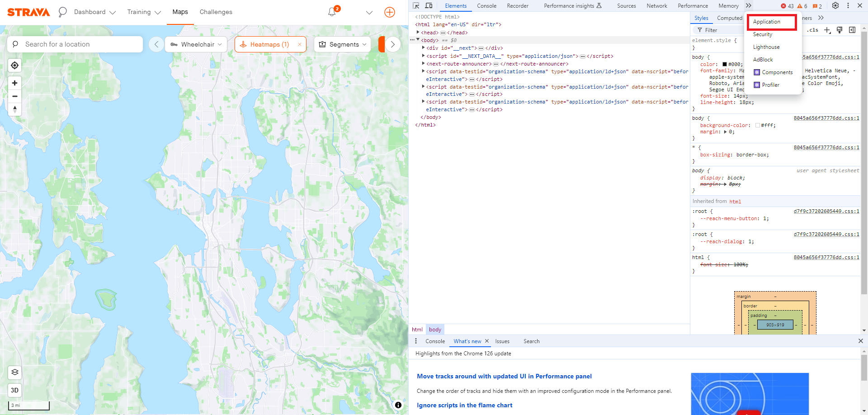Screen dimensions: 868x415
Task: Open the Wheelchair sport type dropdown
Action: 196,44
